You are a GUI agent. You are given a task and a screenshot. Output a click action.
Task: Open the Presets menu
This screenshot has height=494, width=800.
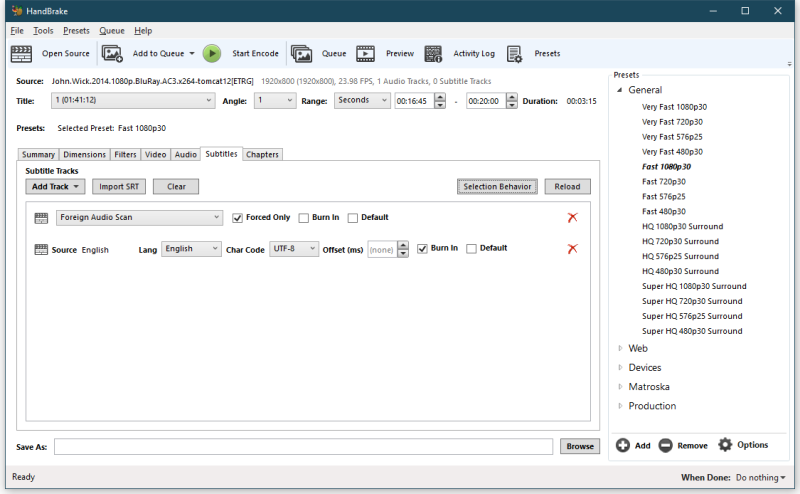76,31
